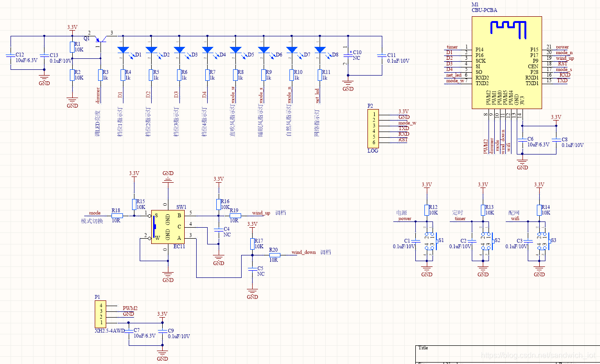Click the RST net label on P2 pin 6

(403, 140)
